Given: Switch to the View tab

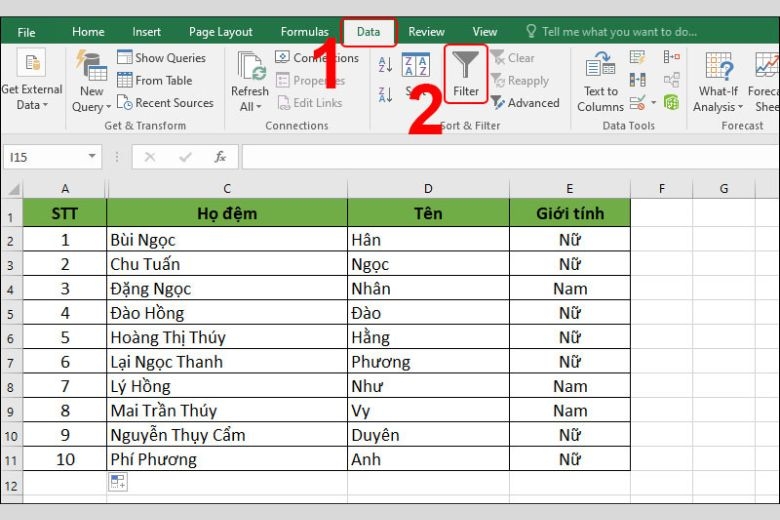Looking at the screenshot, I should 485,32.
